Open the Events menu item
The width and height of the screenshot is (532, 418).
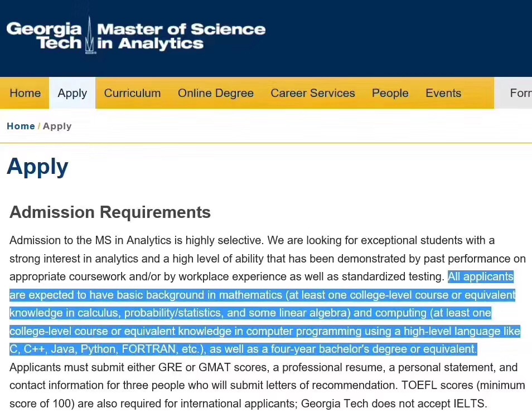coord(443,93)
